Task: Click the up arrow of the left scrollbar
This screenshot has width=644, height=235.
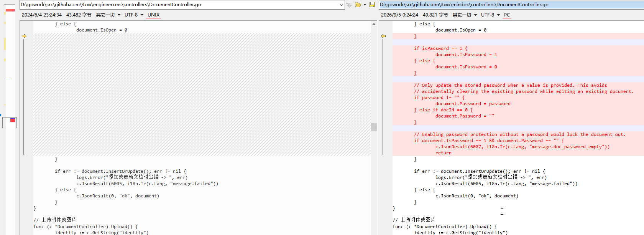Action: click(374, 24)
